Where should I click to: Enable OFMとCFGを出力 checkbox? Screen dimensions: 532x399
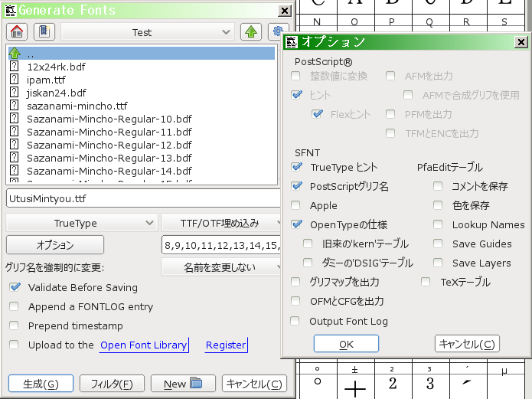tap(295, 301)
